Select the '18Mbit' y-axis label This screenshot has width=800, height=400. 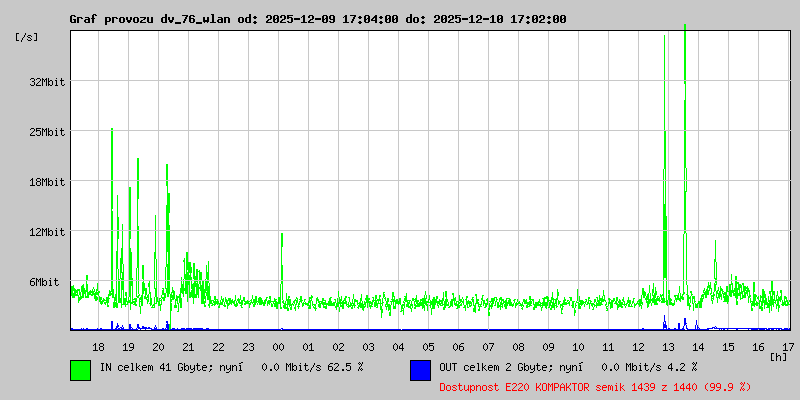[47, 182]
